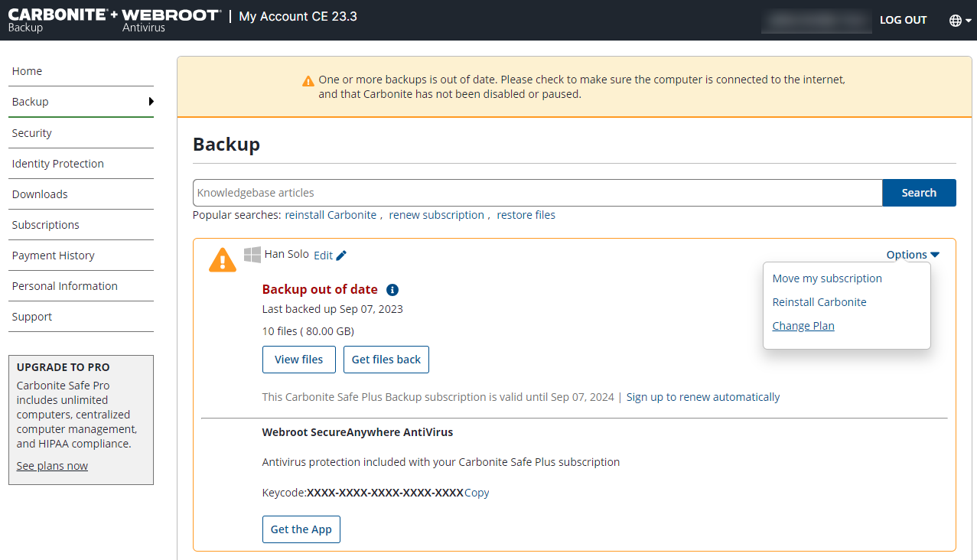Expand the Backup sidebar arrow
The width and height of the screenshot is (977, 560).
(151, 102)
